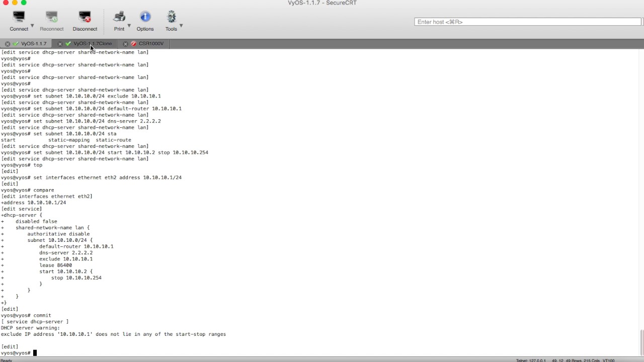Click the 'lease 86400' diff line
Viewport: 644px width, 362px height.
click(x=55, y=265)
